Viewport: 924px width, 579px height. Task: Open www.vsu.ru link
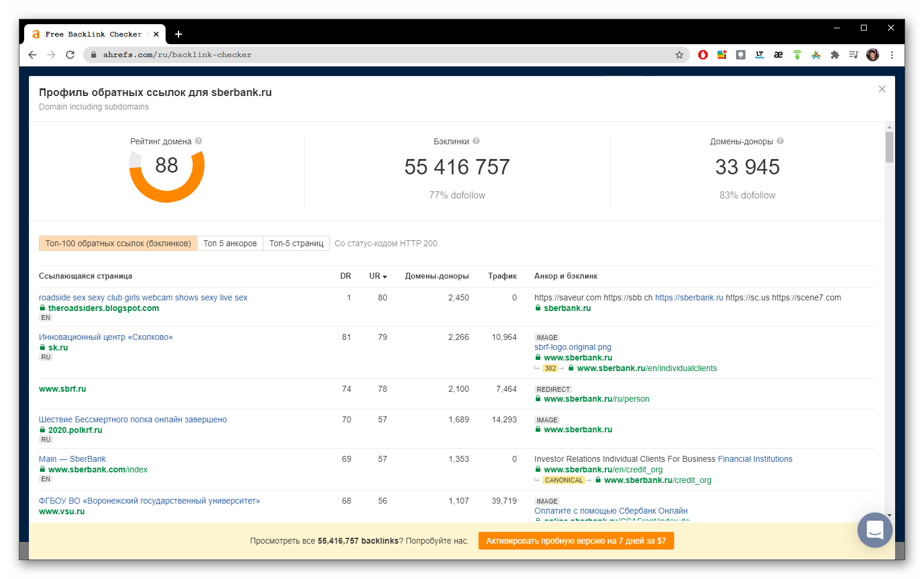point(62,511)
